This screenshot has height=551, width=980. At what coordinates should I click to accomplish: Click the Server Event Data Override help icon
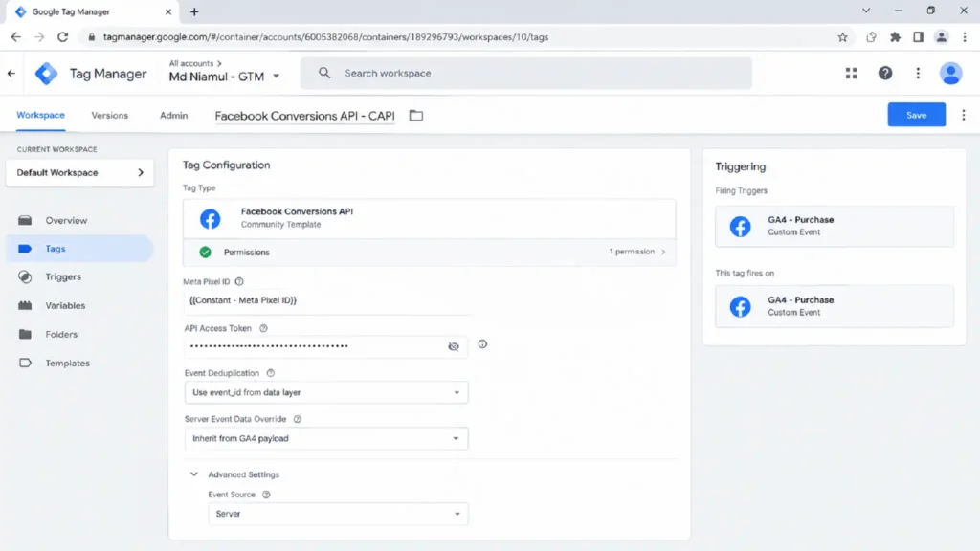coord(298,419)
